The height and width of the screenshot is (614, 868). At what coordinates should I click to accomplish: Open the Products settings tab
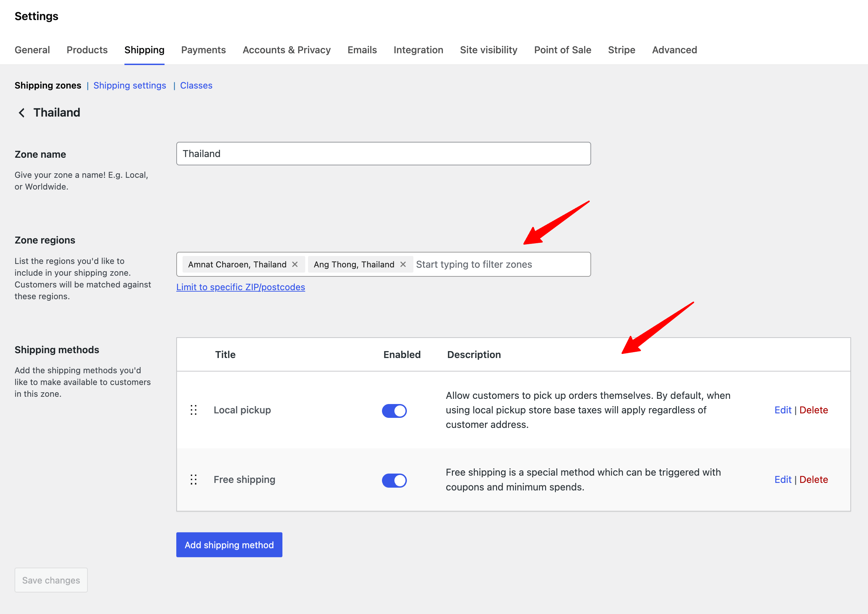87,50
